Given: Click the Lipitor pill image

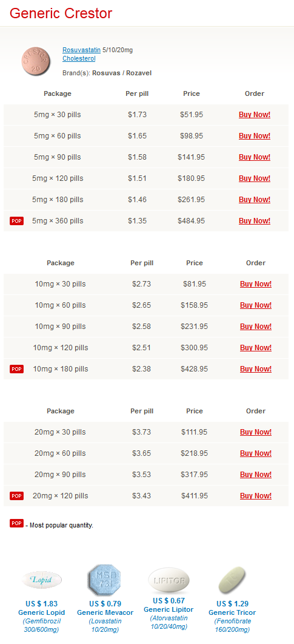Looking at the screenshot, I should 169,580.
